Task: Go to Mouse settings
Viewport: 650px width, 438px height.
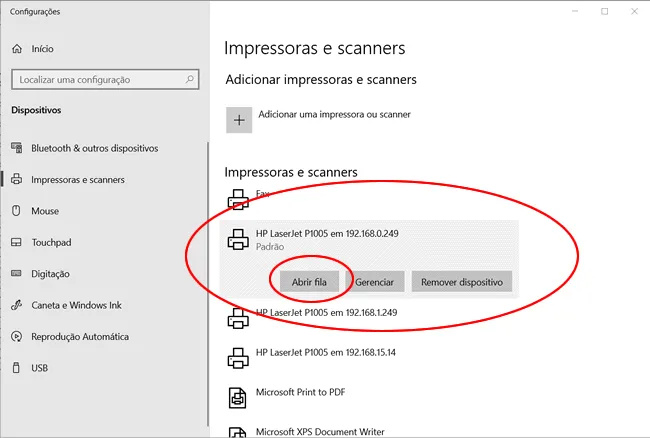Action: click(x=45, y=211)
